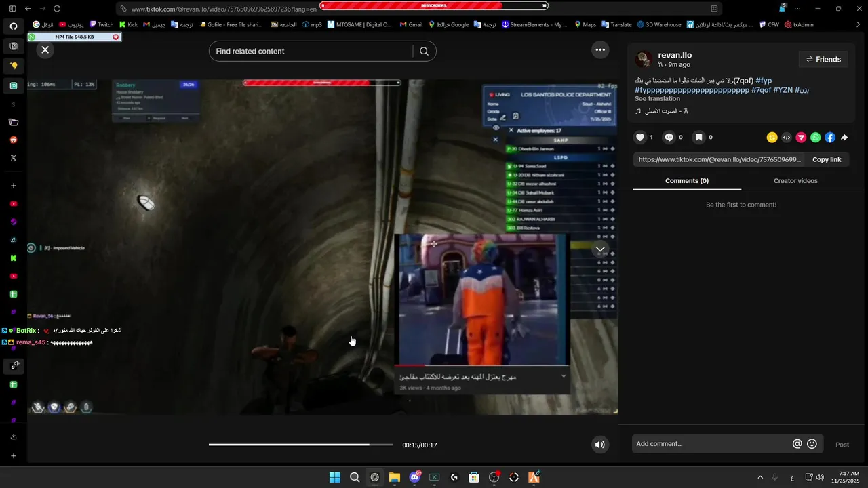Open the emoji picker in comment box
The height and width of the screenshot is (488, 868).
pyautogui.click(x=812, y=444)
